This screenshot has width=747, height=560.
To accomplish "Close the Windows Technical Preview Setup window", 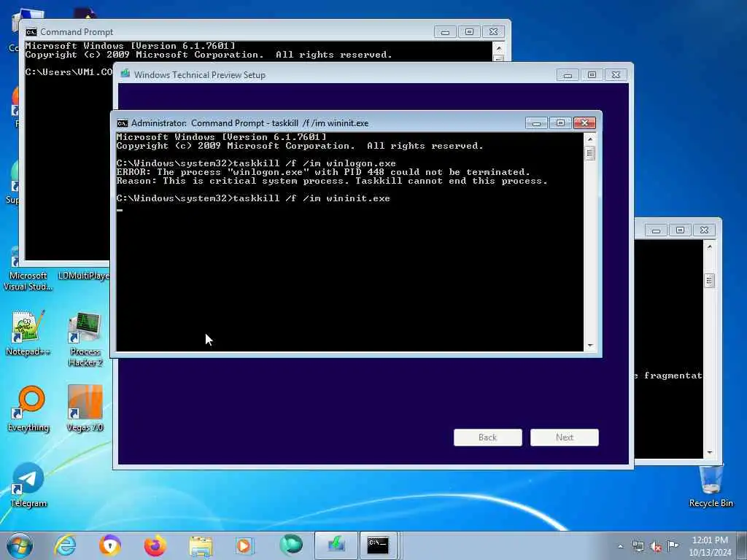I will click(x=616, y=75).
